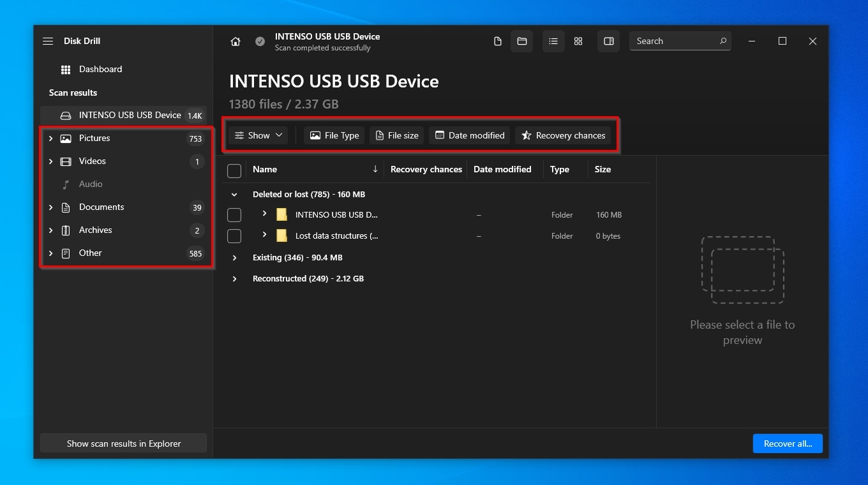The height and width of the screenshot is (485, 868).
Task: Expand the Videos category
Action: [50, 161]
